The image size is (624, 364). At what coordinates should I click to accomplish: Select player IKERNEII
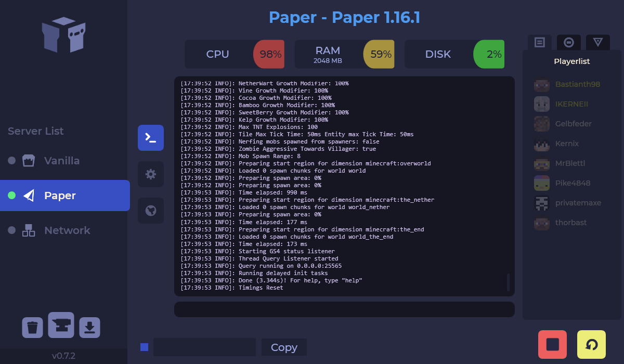tap(571, 104)
